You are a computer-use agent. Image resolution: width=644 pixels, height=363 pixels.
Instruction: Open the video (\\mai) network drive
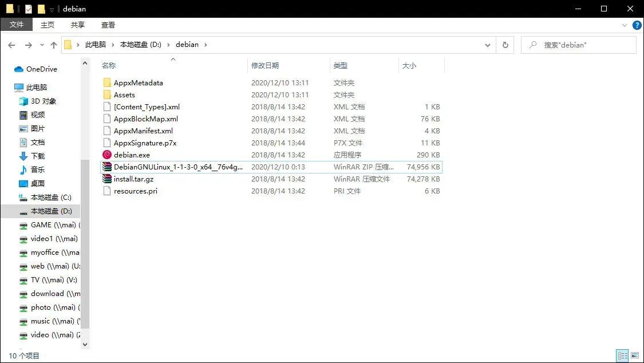coord(50,335)
